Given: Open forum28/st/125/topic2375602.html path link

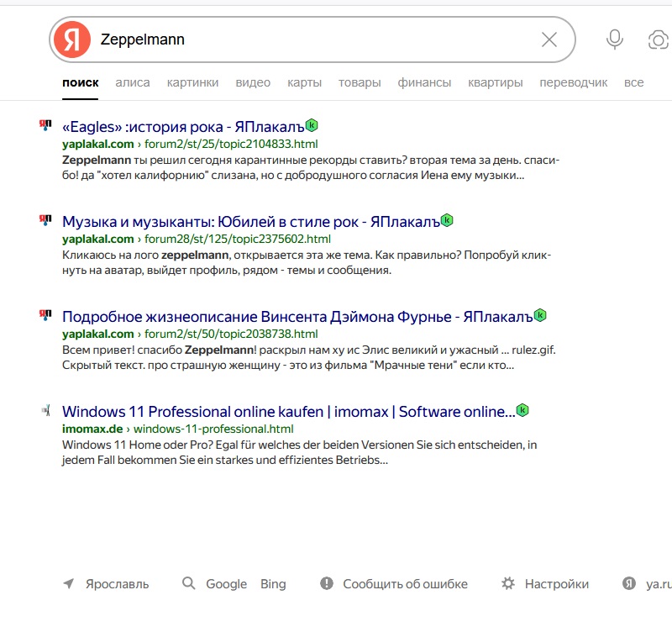Looking at the screenshot, I should (x=238, y=239).
